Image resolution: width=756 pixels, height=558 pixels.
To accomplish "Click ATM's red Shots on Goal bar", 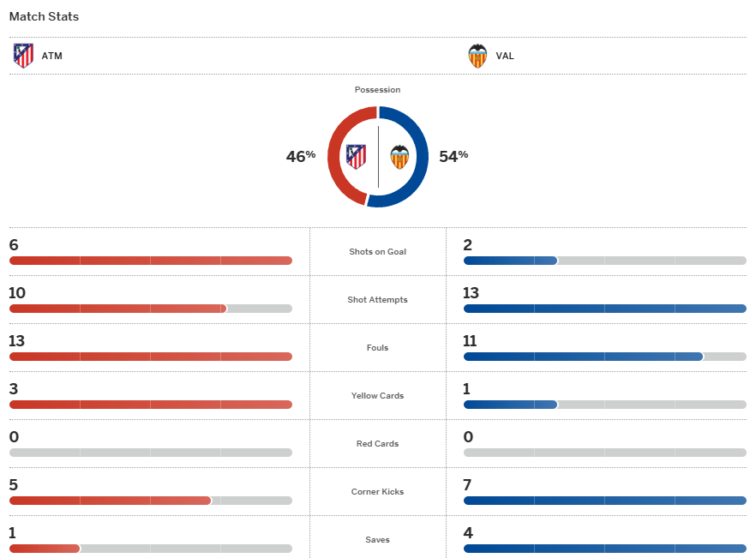I will pyautogui.click(x=150, y=261).
